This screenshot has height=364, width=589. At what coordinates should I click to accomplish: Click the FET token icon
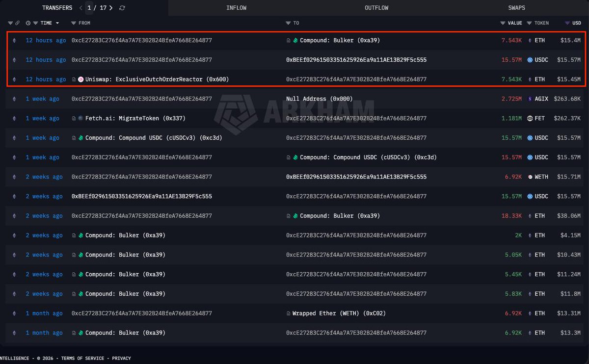(530, 118)
